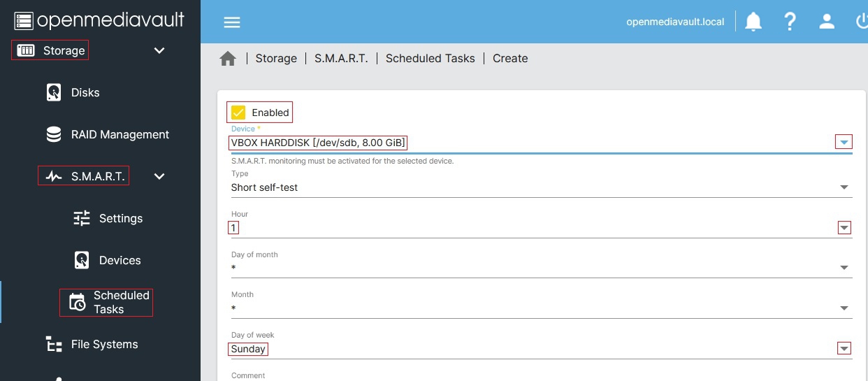Open the notifications bell

click(753, 22)
